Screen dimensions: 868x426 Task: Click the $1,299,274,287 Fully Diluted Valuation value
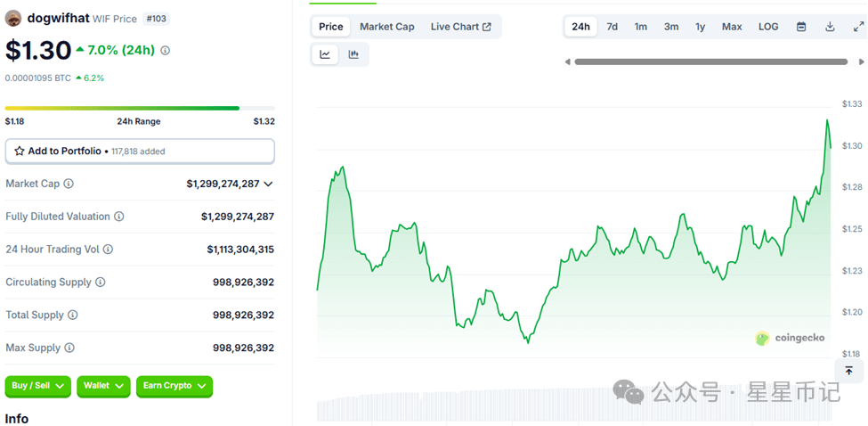coord(238,217)
